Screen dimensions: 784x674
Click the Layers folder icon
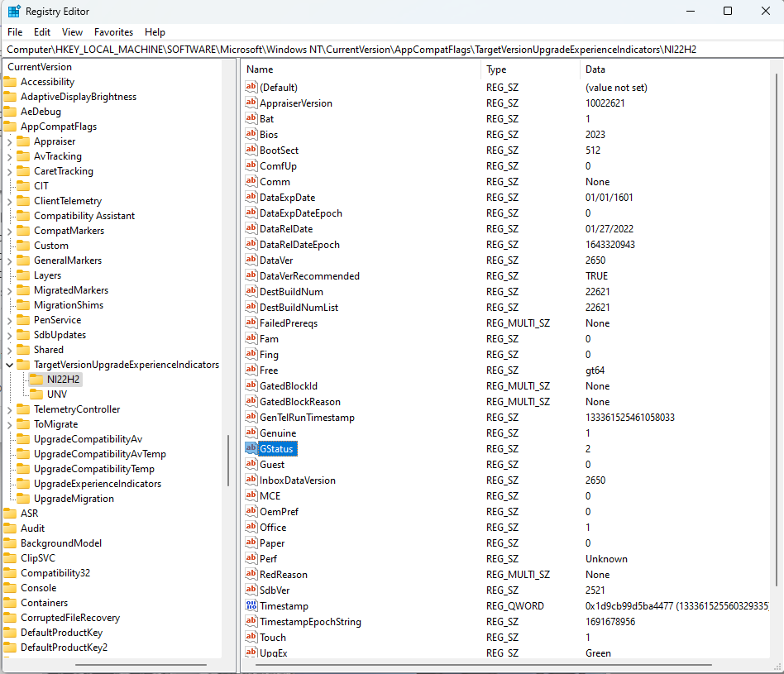(23, 275)
